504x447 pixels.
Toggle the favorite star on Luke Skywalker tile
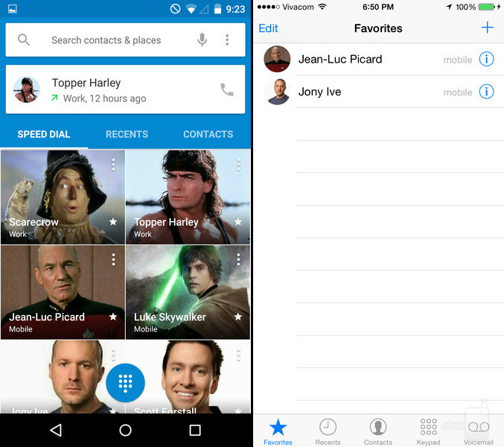(238, 317)
